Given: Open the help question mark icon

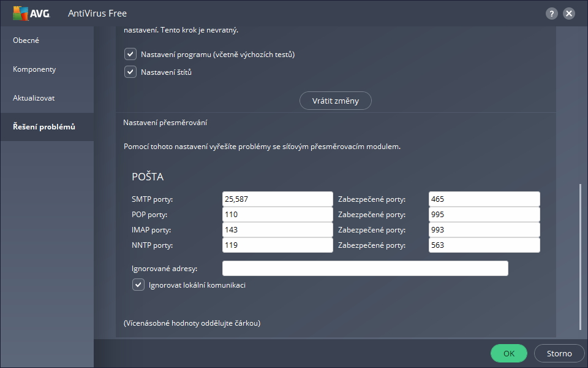Looking at the screenshot, I should click(x=552, y=13).
